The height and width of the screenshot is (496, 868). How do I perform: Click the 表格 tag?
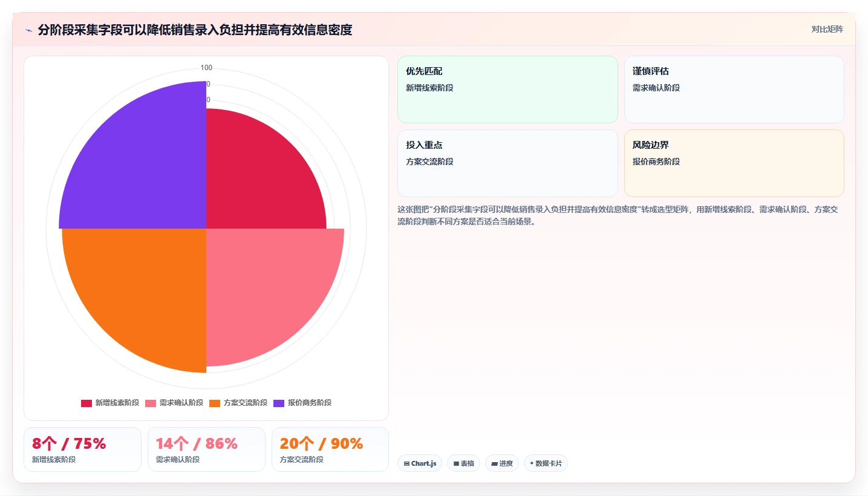click(463, 463)
